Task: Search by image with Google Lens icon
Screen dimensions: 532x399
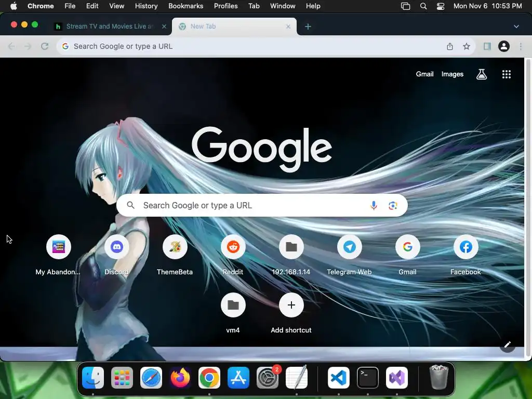Action: pos(393,205)
